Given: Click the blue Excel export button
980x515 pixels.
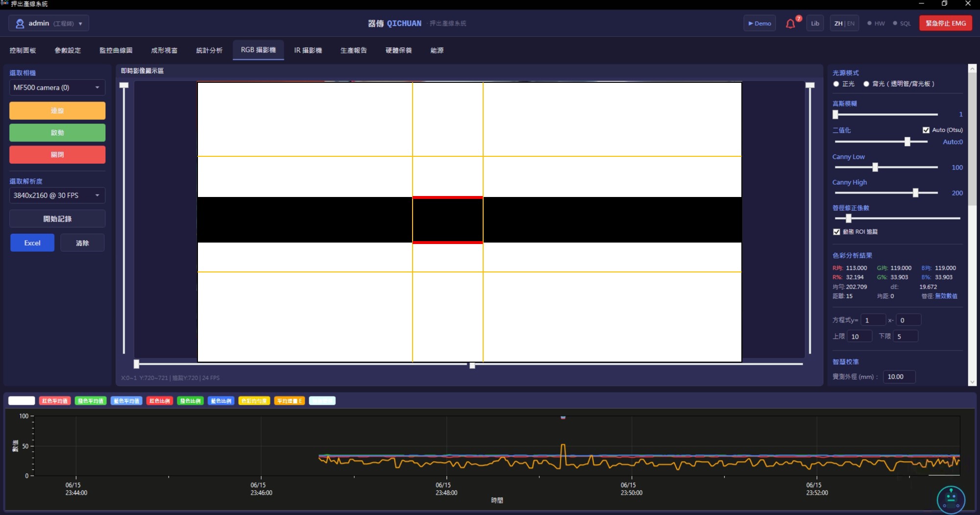Looking at the screenshot, I should (x=32, y=243).
